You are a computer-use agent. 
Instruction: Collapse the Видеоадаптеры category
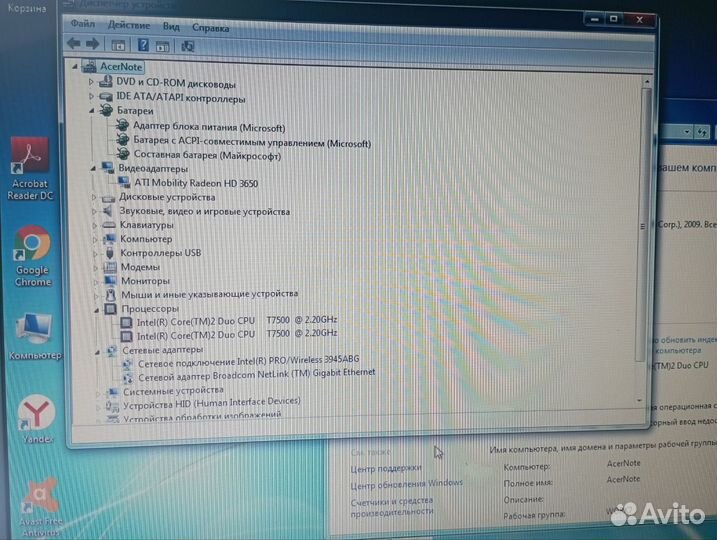(x=93, y=168)
